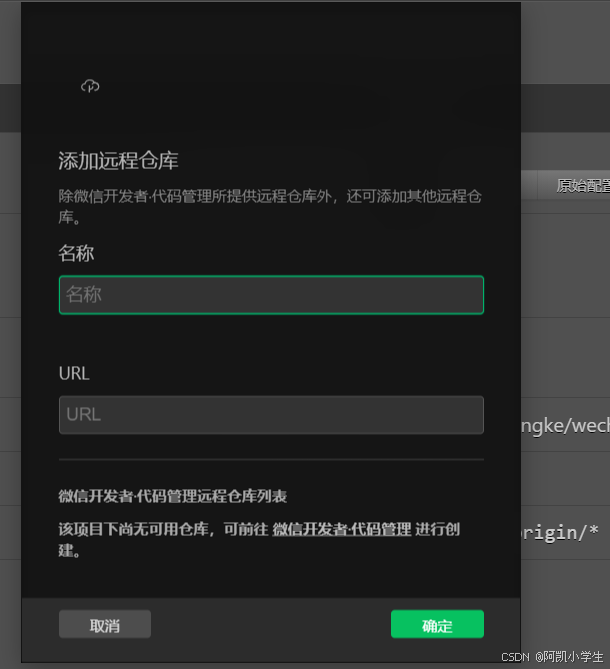The image size is (610, 669).
Task: Click the 'rigin/*' text in background window
Action: point(560,532)
